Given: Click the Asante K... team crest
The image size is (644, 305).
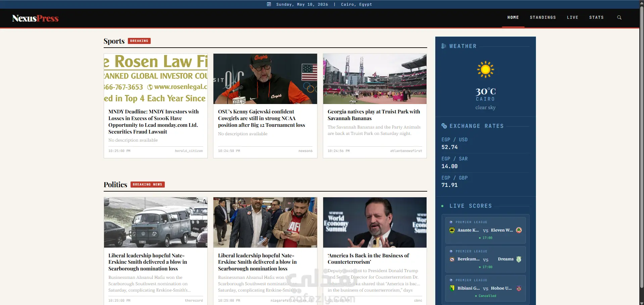Looking at the screenshot, I should (452, 230).
